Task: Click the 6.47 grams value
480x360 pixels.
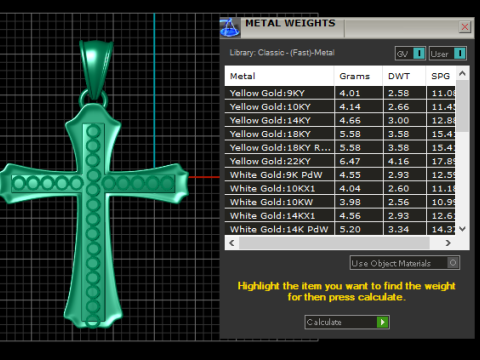Action: [x=350, y=161]
